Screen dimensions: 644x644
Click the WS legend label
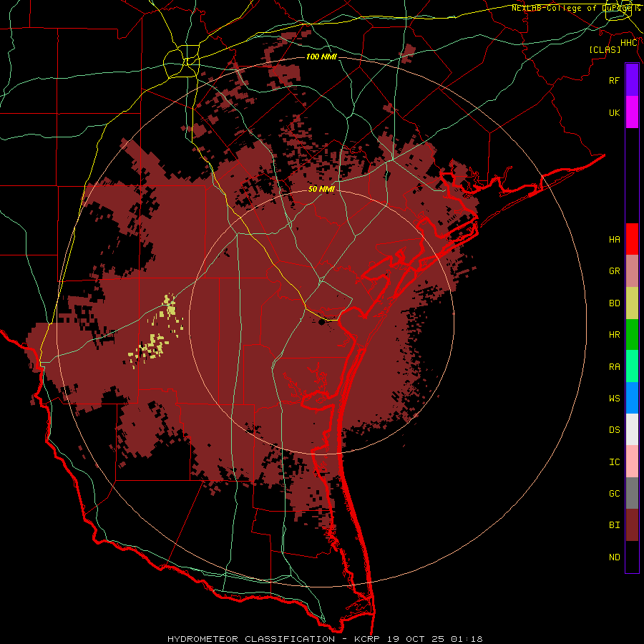(614, 398)
